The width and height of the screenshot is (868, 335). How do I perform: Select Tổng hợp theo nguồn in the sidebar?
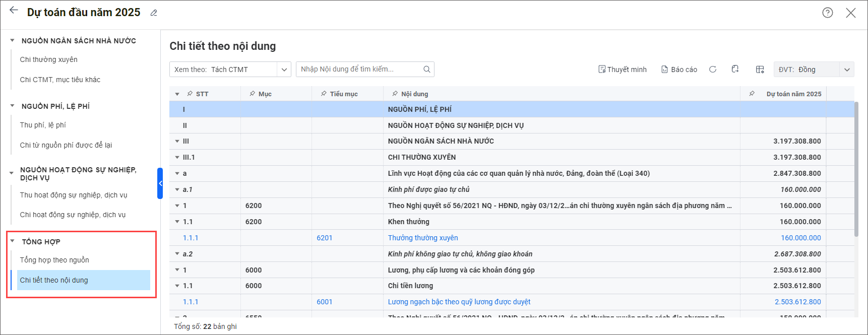tap(54, 260)
